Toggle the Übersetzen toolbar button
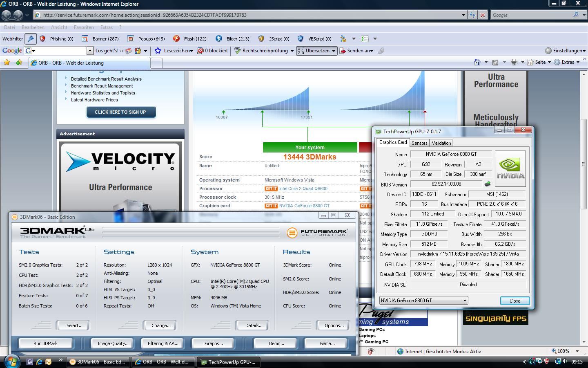Screen dimensions: 588x368 313,51
